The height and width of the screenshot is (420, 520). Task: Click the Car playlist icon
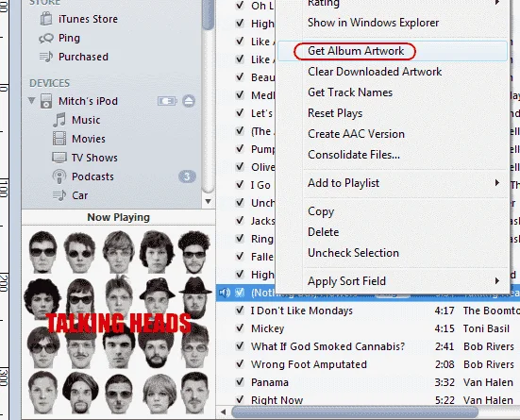(x=59, y=195)
